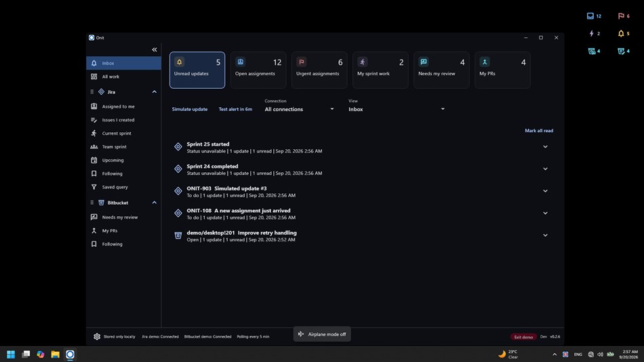Click the widget lightning icon showing 2
This screenshot has height=362, width=644.
[591, 34]
